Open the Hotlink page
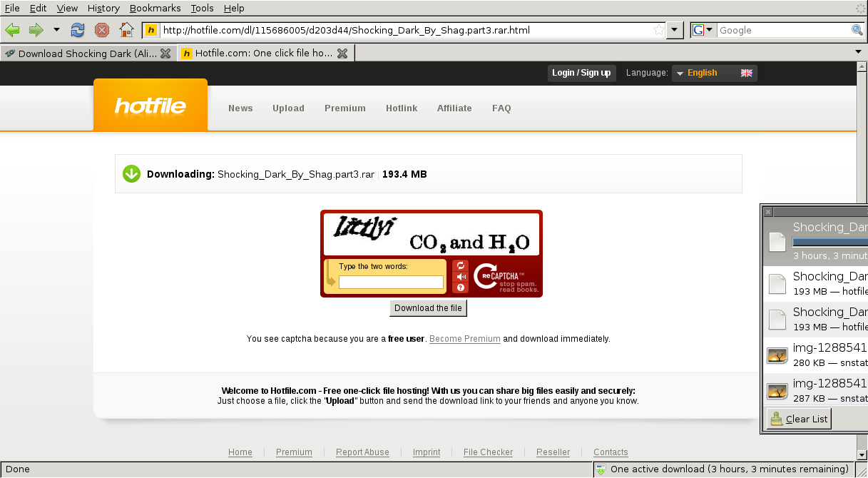The width and height of the screenshot is (868, 478). [x=402, y=108]
